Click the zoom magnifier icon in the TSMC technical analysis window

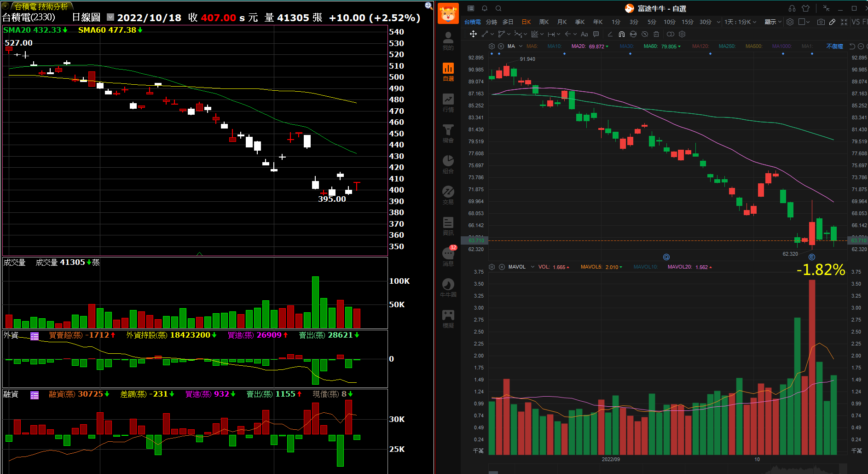tap(428, 6)
